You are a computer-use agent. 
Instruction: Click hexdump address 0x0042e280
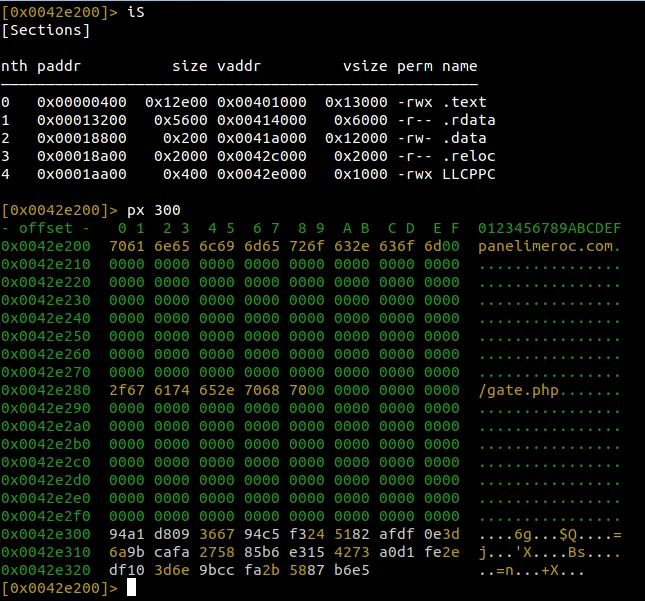(46, 390)
